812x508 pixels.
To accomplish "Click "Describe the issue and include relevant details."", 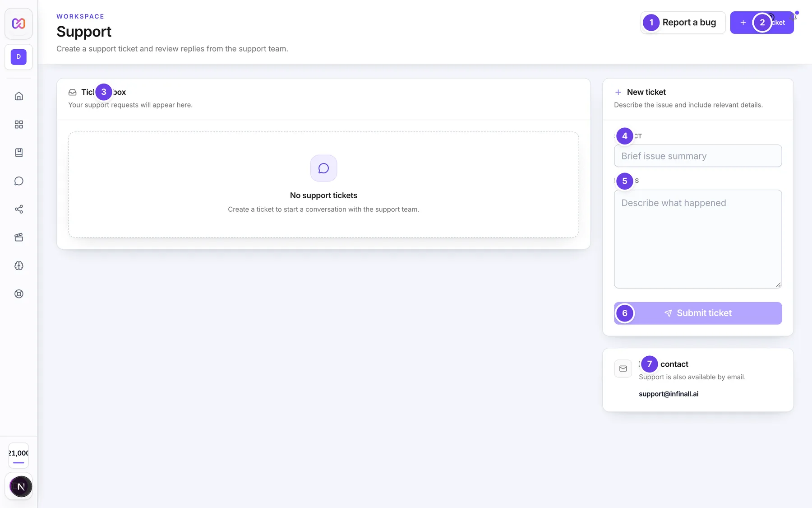I will click(688, 105).
